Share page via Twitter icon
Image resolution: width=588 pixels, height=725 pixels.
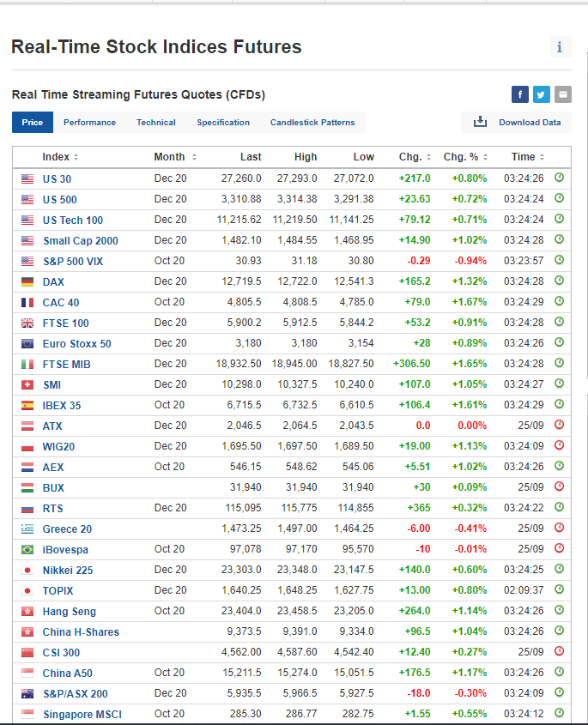pyautogui.click(x=541, y=94)
